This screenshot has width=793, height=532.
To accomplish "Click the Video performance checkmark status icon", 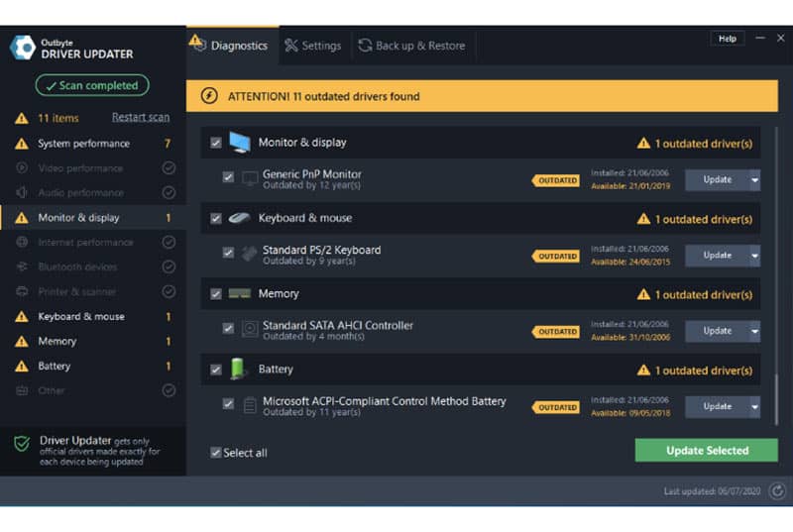I will [169, 167].
